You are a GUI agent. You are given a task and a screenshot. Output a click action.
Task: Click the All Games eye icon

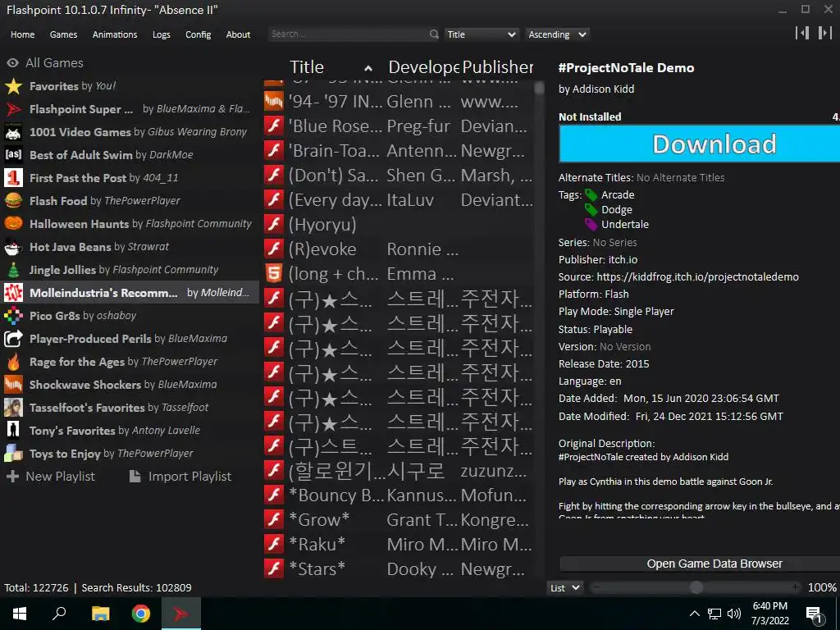[12, 63]
